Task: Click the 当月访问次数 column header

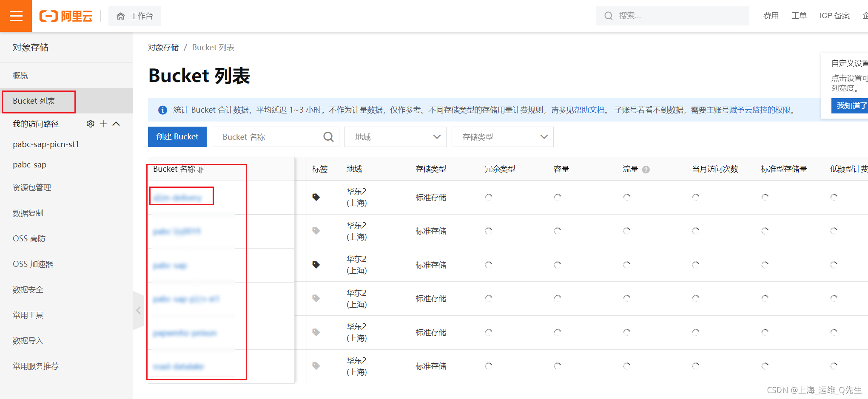Action: (x=715, y=169)
